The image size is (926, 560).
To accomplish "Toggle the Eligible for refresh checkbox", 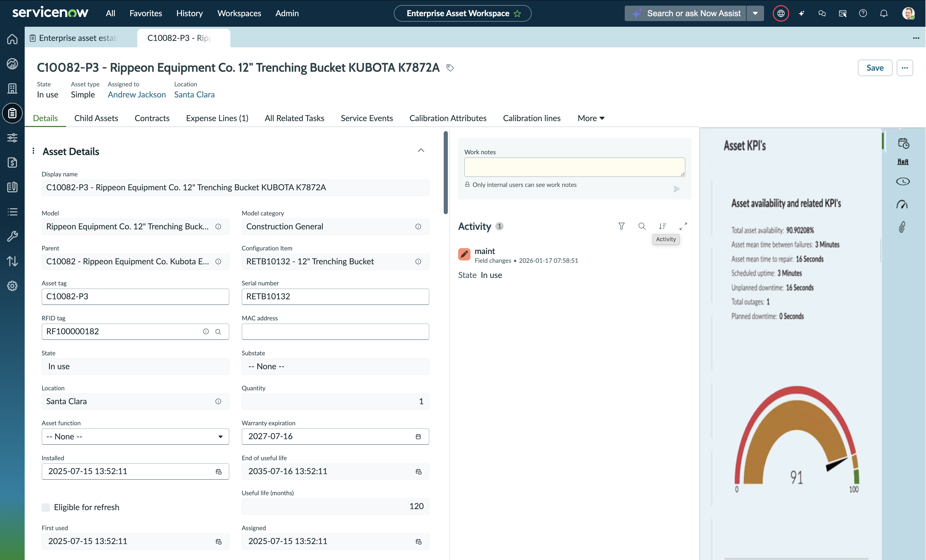I will 46,507.
